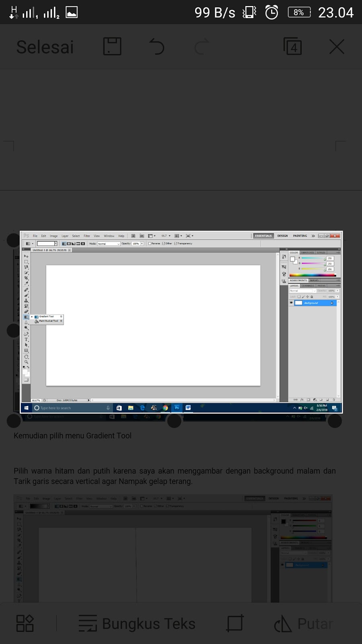Undo the last edit
Image resolution: width=362 pixels, height=644 pixels.
pyautogui.click(x=157, y=47)
